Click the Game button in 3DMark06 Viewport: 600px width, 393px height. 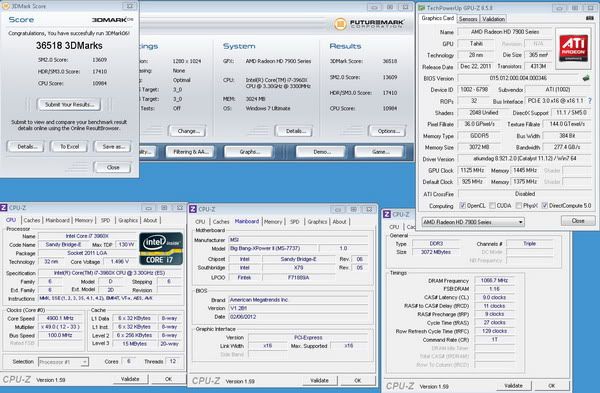(379, 152)
